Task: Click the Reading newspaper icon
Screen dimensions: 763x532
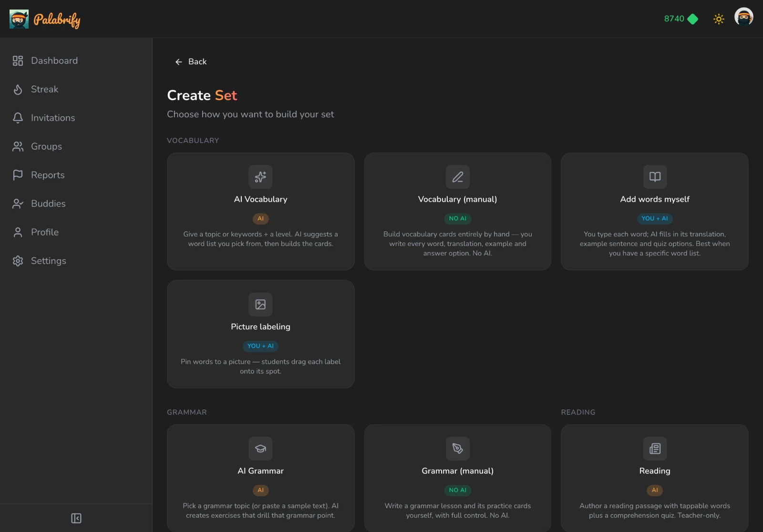Action: click(x=655, y=449)
